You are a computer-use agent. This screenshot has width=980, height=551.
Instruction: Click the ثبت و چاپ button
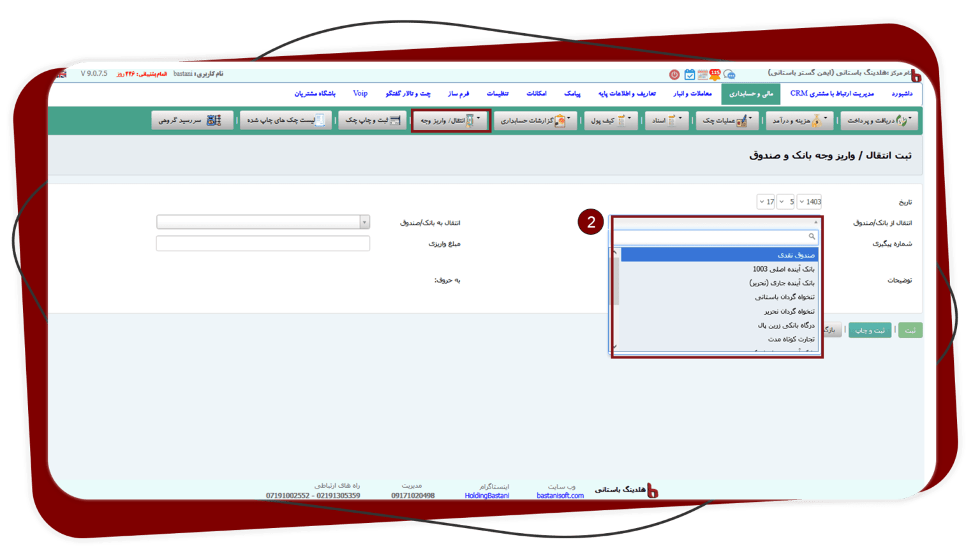click(870, 330)
